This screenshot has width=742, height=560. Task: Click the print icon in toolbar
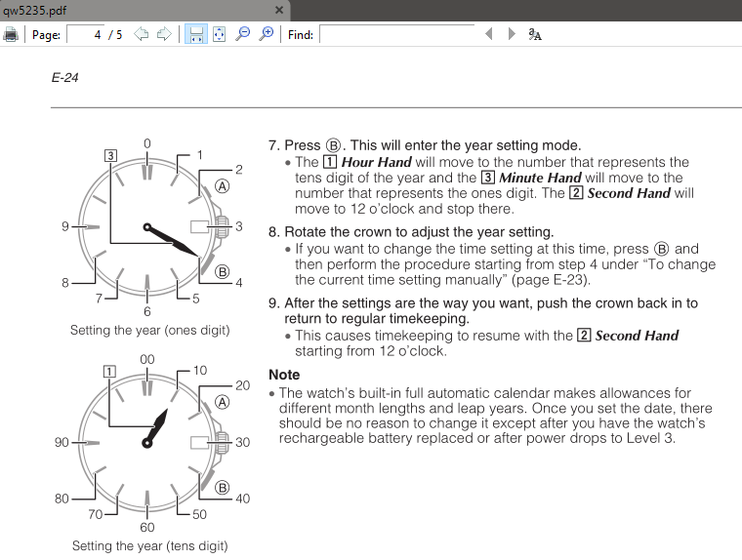pos(11,34)
